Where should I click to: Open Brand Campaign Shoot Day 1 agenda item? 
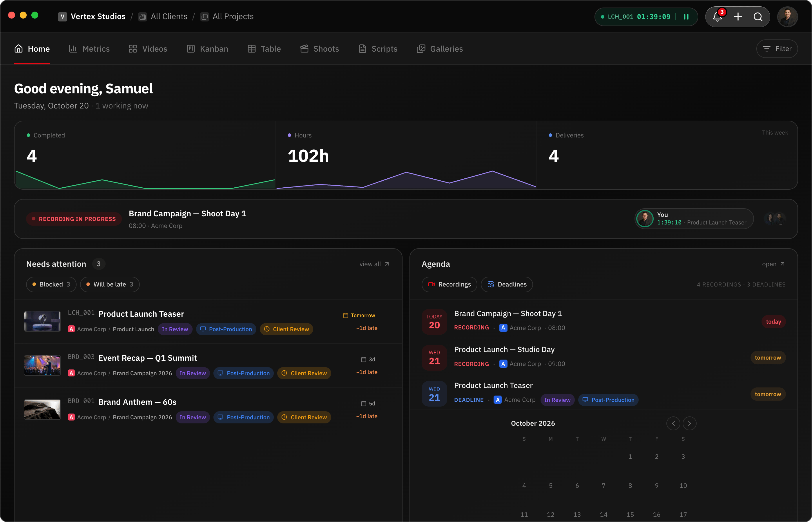point(603,321)
